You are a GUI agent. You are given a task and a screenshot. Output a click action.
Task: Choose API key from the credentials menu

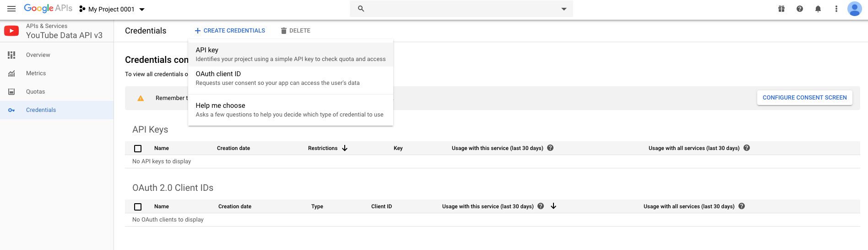(x=290, y=54)
